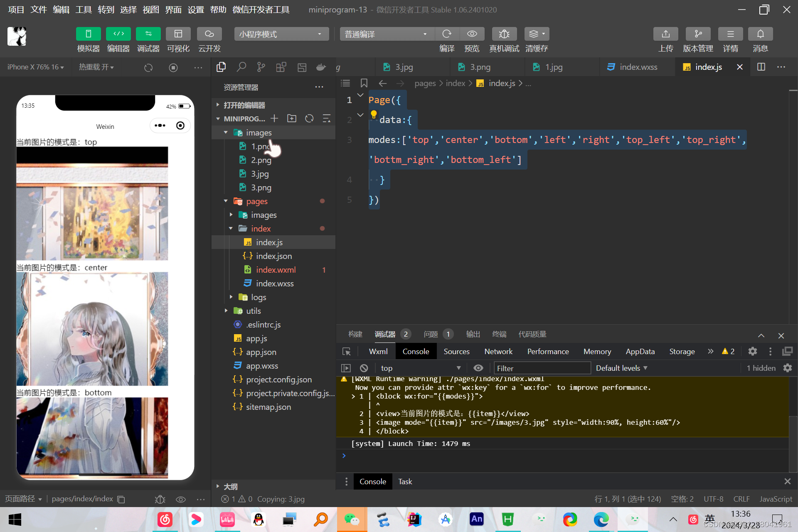Toggle the Editor panel button
The height and width of the screenshot is (532, 798).
pos(118,34)
